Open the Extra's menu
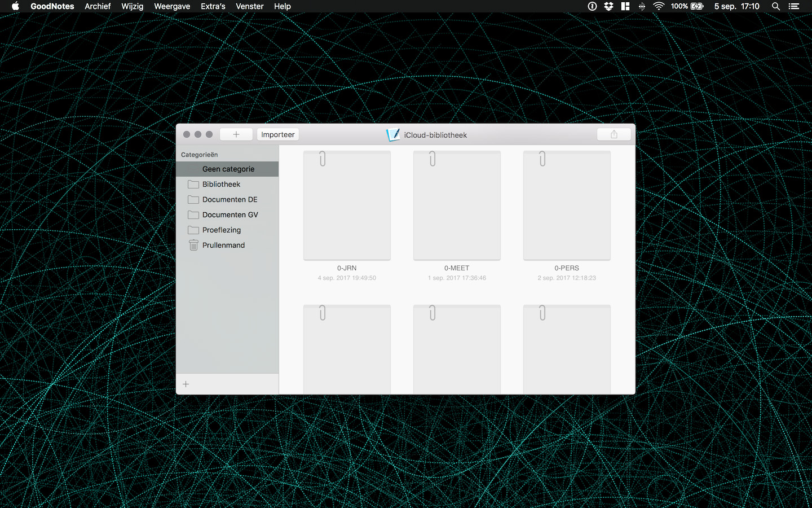Screen dimensions: 812x508 213,6
